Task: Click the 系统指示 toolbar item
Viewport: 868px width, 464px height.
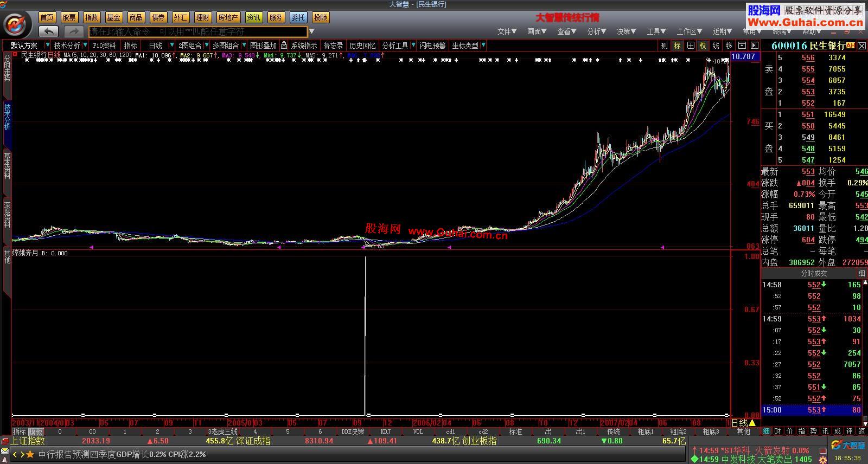Action: 304,46
